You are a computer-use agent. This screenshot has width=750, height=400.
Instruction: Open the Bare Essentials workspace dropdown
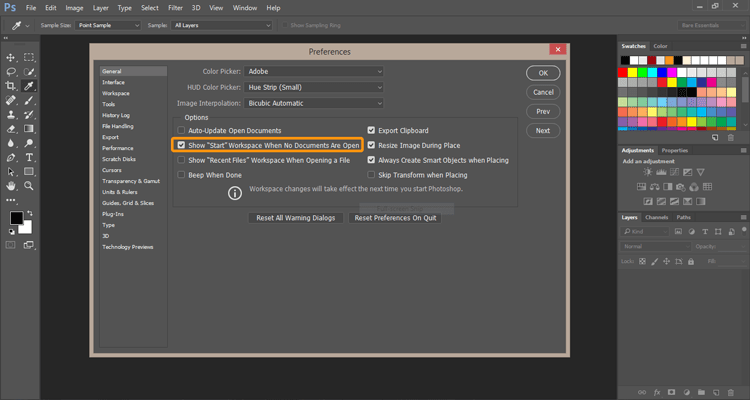tap(711, 25)
